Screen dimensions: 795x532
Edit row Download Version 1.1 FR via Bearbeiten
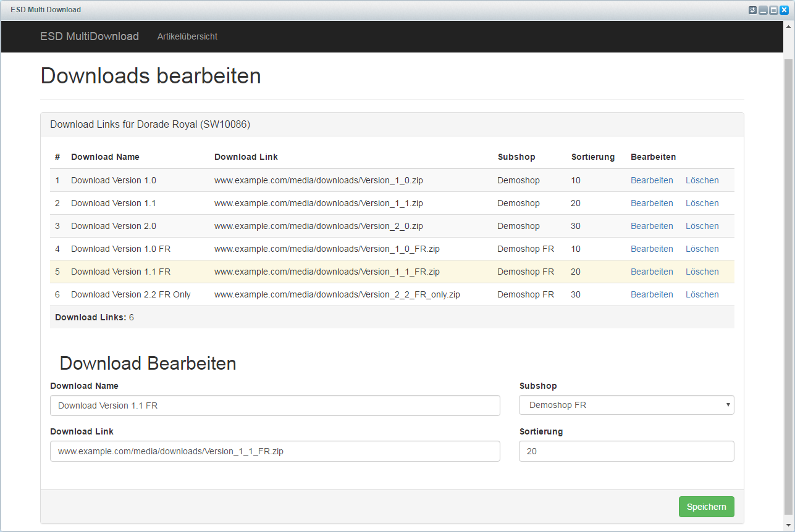point(652,272)
